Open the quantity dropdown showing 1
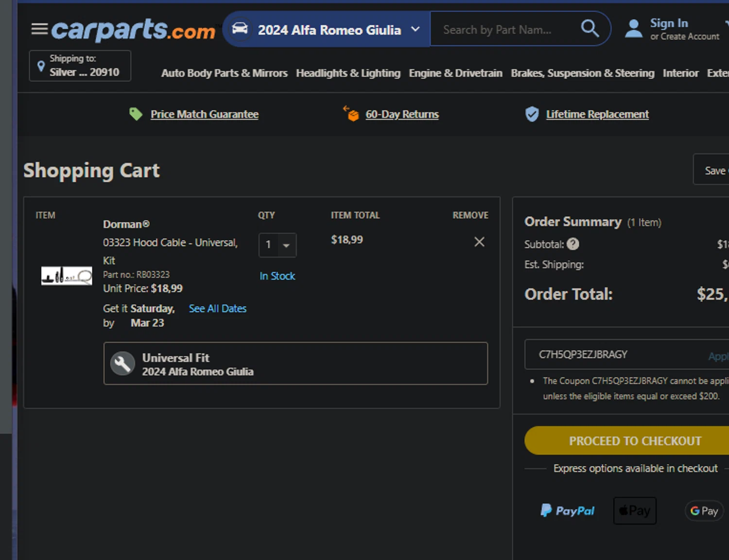The image size is (729, 560). click(x=278, y=245)
